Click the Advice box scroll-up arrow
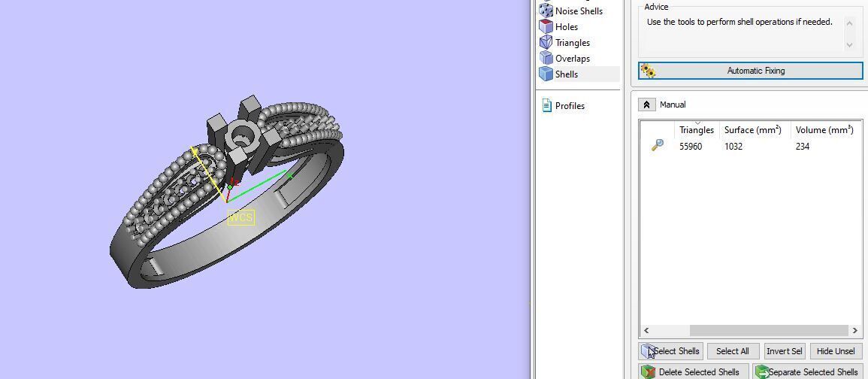The width and height of the screenshot is (868, 379). click(x=850, y=23)
